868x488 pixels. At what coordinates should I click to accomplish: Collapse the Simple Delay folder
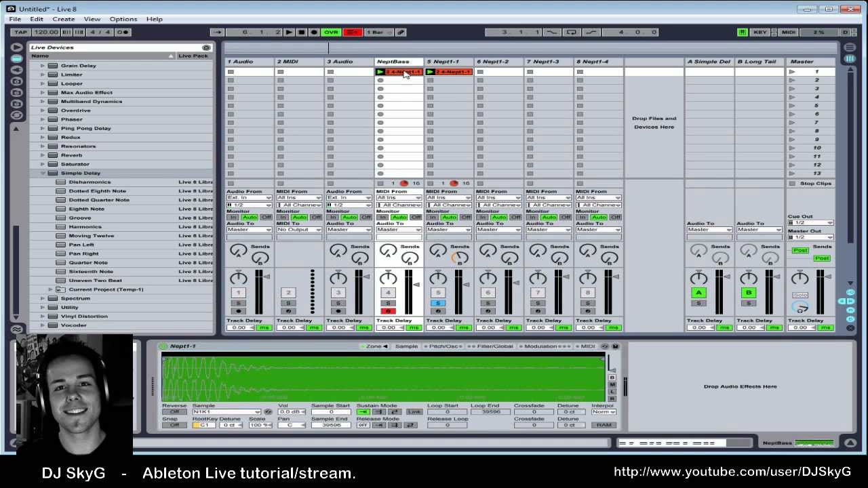[43, 173]
